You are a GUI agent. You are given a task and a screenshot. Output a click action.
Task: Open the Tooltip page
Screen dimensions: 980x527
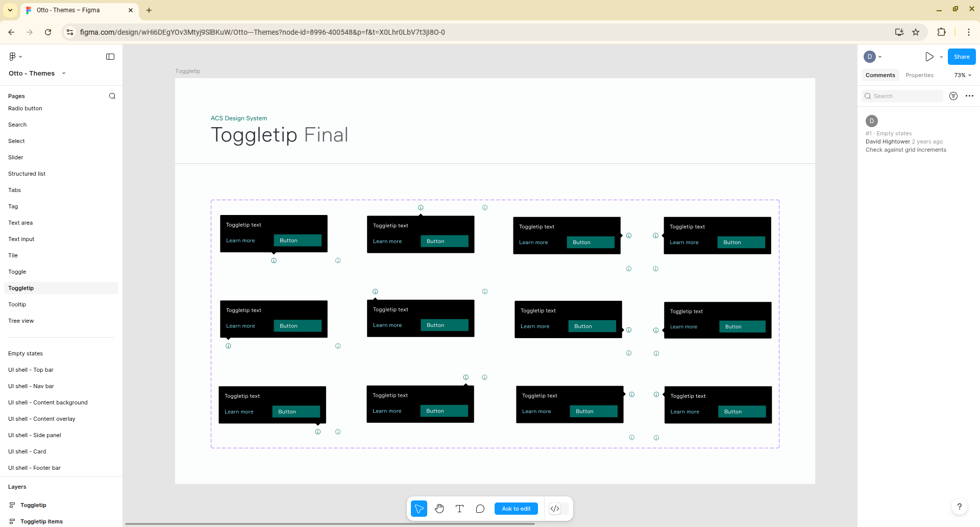(x=17, y=304)
